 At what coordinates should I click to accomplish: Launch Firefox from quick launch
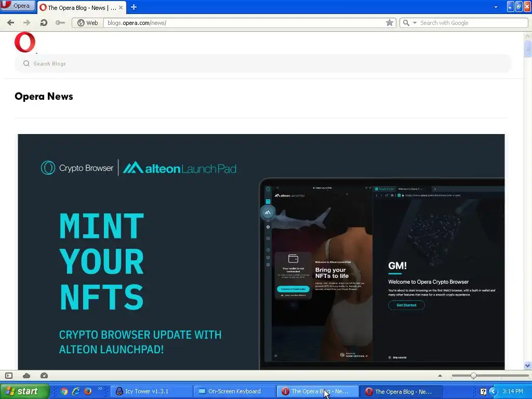tap(87, 391)
